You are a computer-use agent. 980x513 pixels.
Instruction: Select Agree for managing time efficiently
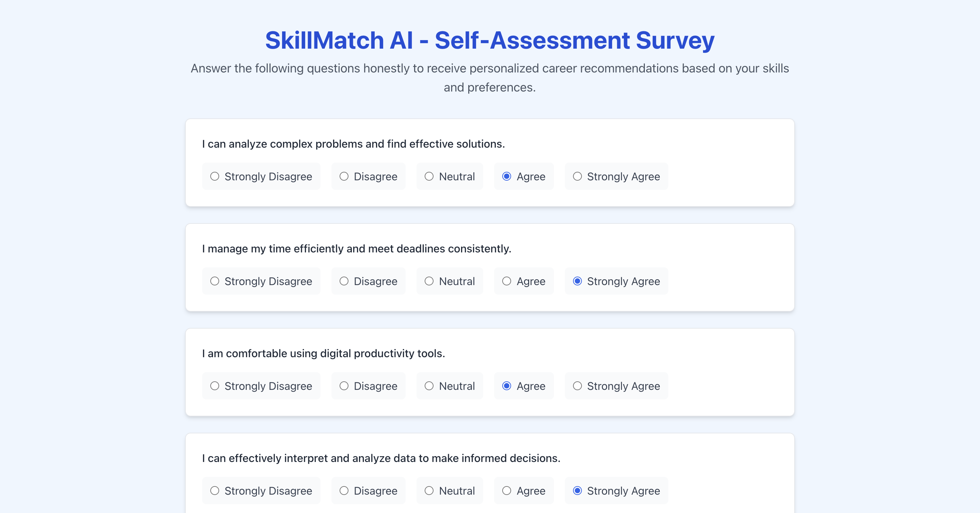507,281
